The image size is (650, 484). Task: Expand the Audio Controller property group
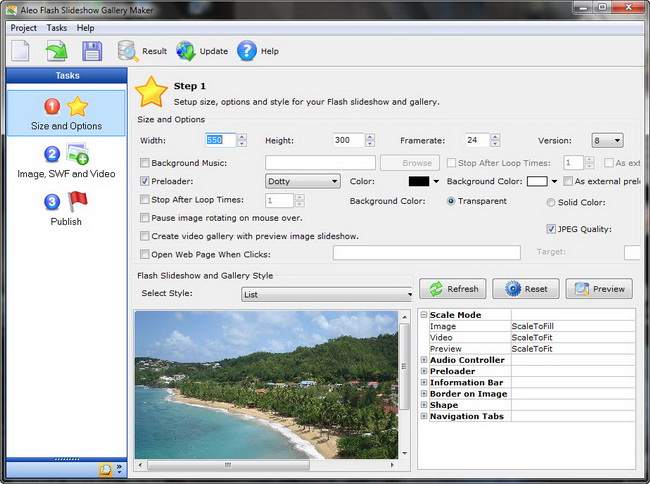[424, 360]
